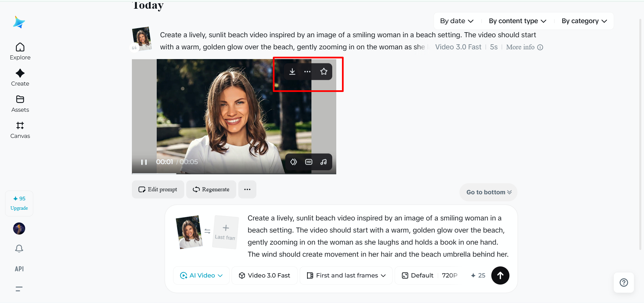Screen dimensions: 644x303
Task: Expand the By content type filter
Action: 517,21
